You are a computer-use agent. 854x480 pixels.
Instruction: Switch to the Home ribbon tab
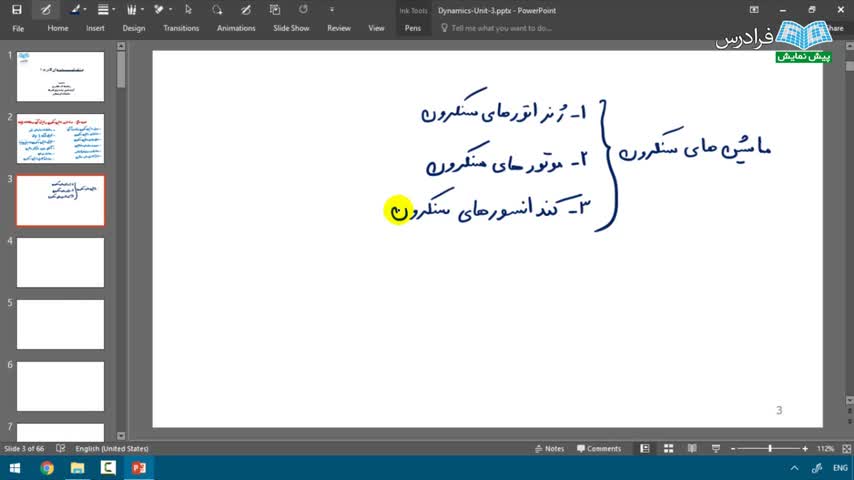pyautogui.click(x=58, y=28)
